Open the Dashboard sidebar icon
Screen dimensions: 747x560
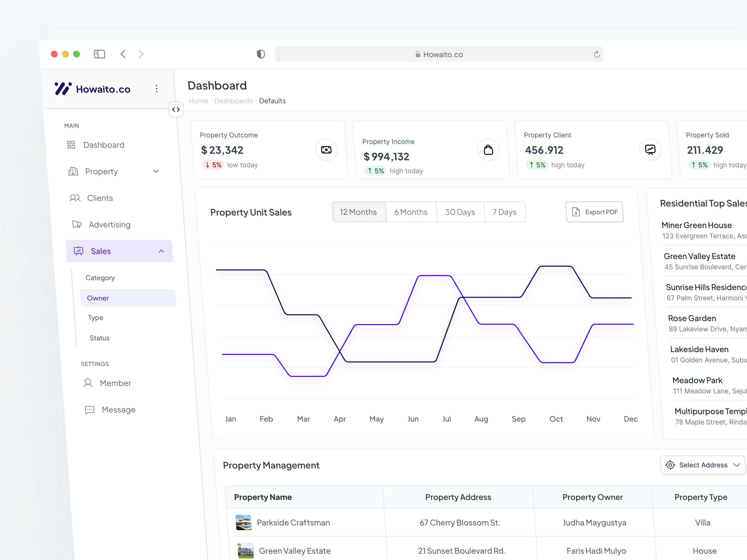[71, 145]
